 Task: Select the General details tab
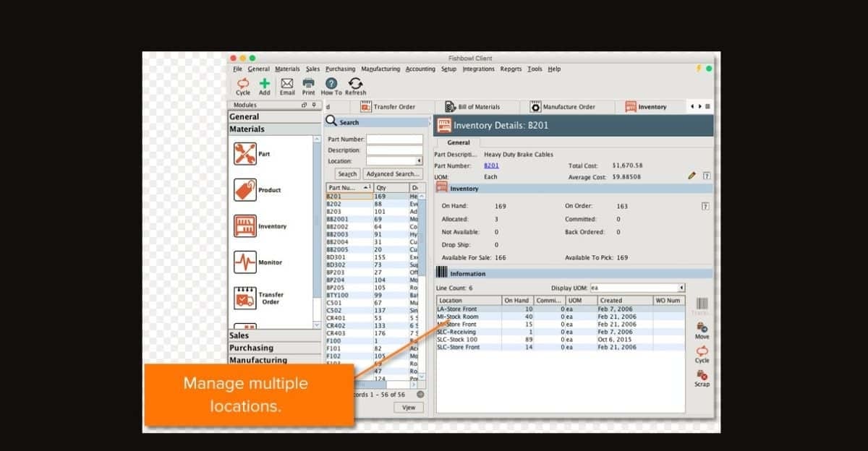[x=458, y=142]
